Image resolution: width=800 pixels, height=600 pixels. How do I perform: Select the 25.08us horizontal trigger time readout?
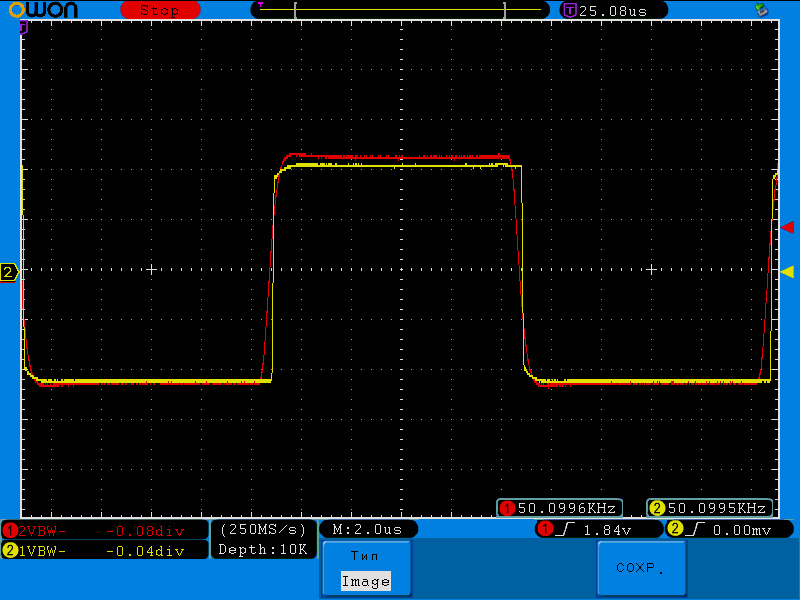(x=613, y=11)
